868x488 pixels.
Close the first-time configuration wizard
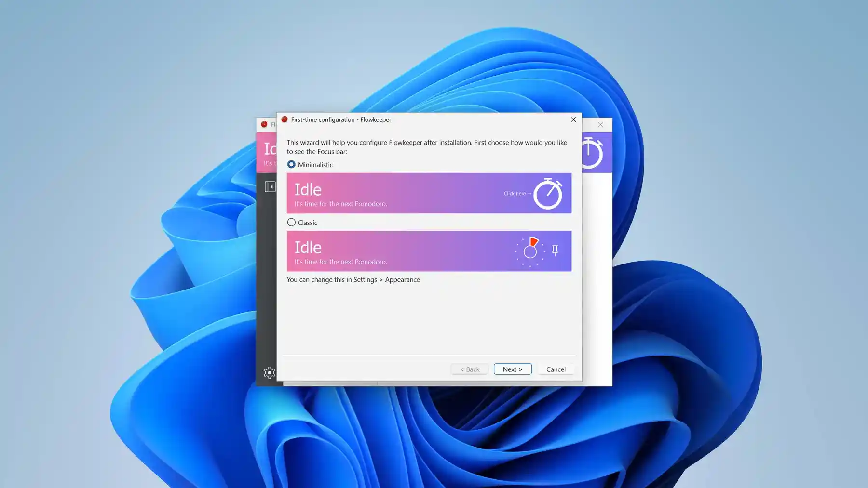point(573,119)
